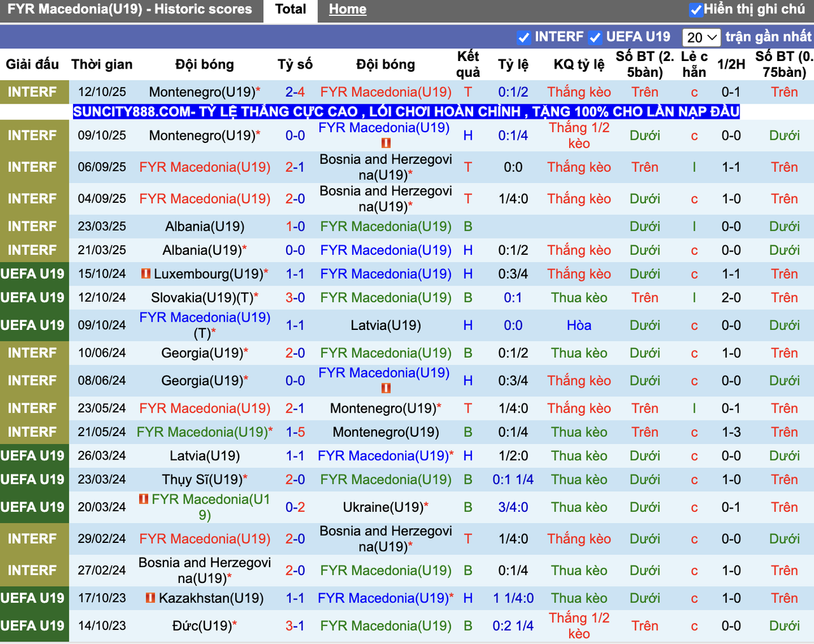
Task: Open Thụy Sĩ(U19) team in the 23/03/24 match
Action: click(202, 479)
